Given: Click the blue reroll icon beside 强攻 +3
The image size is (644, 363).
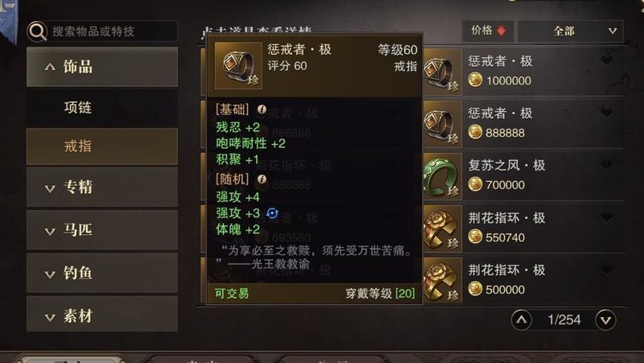Looking at the screenshot, I should click(x=272, y=213).
